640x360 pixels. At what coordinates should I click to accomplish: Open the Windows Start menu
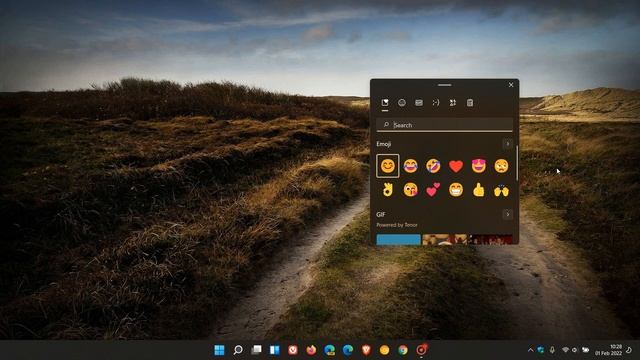[x=219, y=350]
